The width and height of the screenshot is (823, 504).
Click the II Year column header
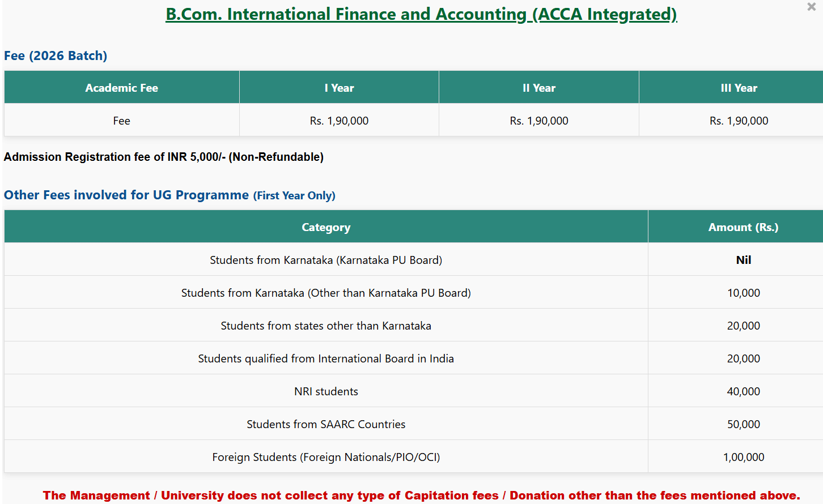coord(538,88)
